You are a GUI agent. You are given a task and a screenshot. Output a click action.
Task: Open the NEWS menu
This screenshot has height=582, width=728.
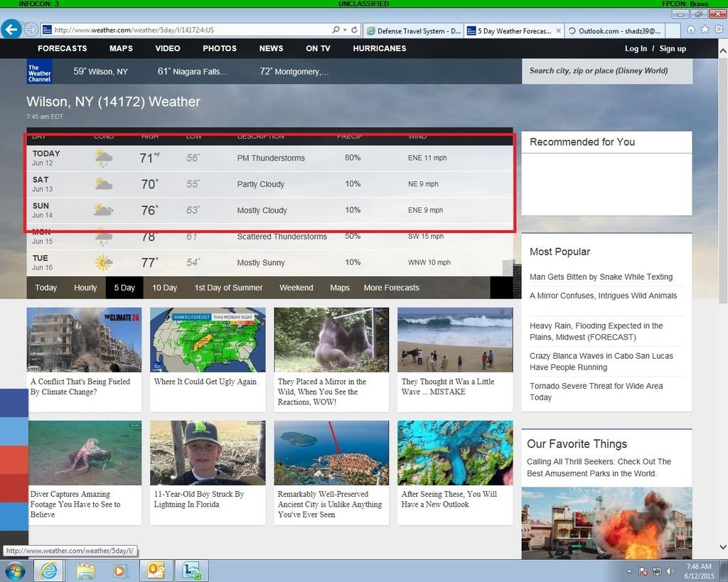tap(271, 48)
